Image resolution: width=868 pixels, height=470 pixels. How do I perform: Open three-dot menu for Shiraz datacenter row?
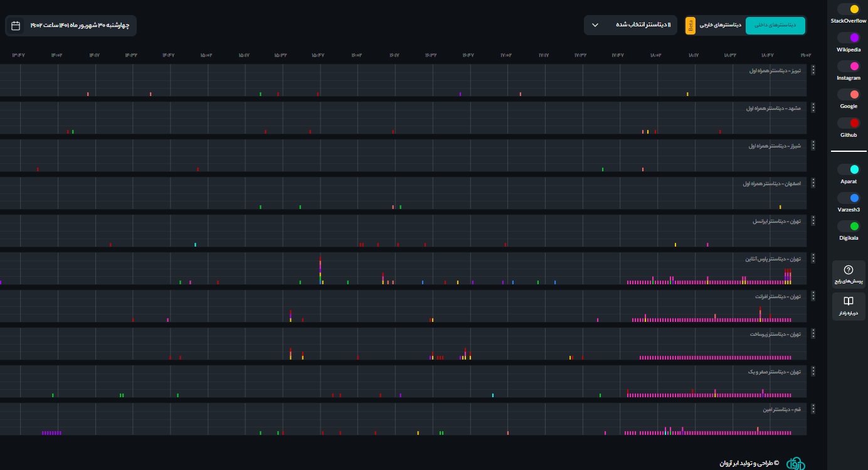813,146
